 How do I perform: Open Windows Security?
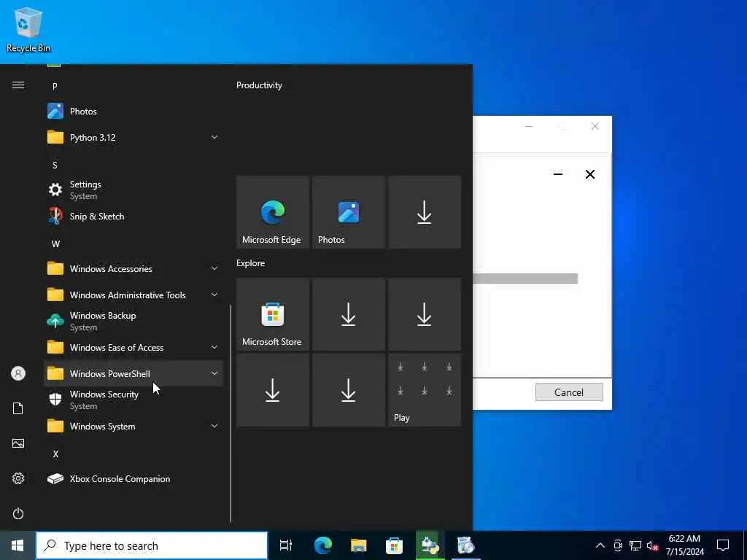click(x=133, y=400)
